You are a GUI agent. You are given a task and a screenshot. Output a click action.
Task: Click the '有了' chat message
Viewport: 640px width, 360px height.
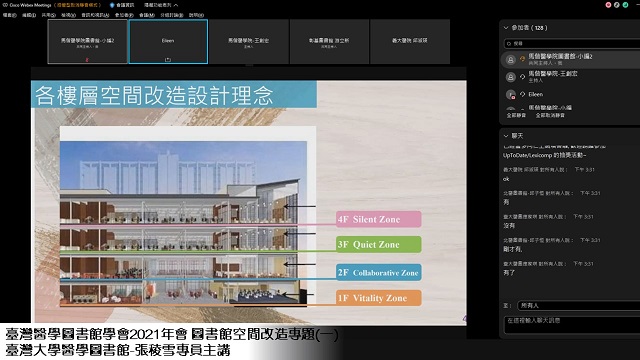pos(509,272)
